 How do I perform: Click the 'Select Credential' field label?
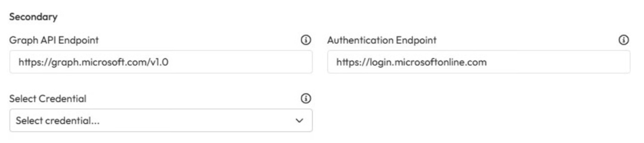(48, 99)
